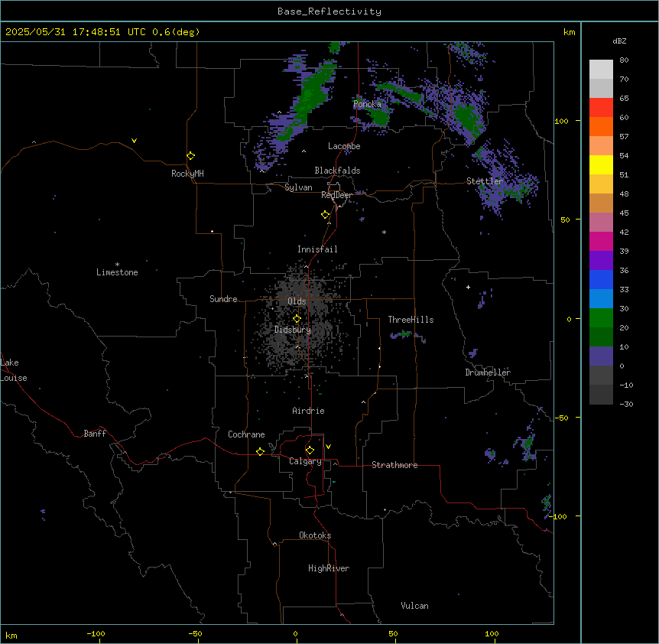This screenshot has width=659, height=644.
Task: Click the Blackfalds town label
Action: point(337,171)
